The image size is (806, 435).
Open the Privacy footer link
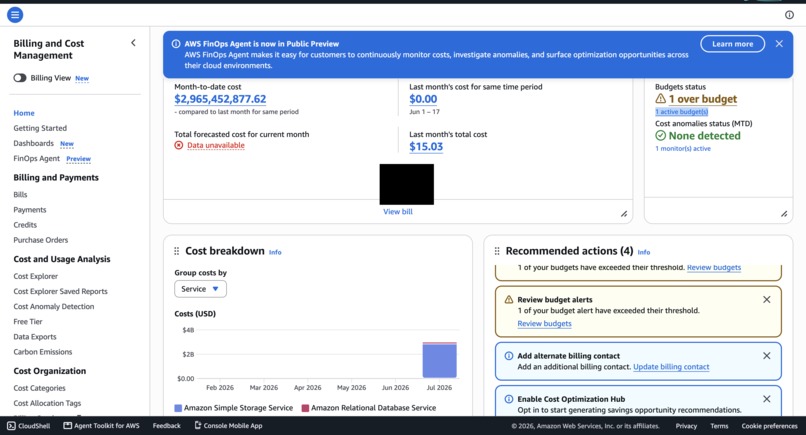point(686,426)
